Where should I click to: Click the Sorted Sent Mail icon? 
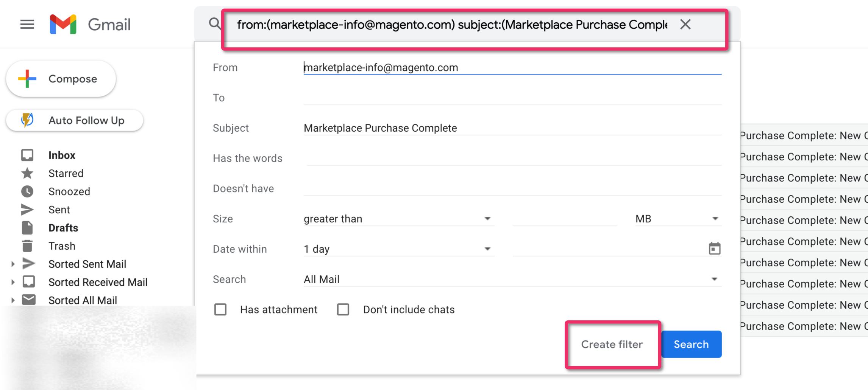coord(29,264)
